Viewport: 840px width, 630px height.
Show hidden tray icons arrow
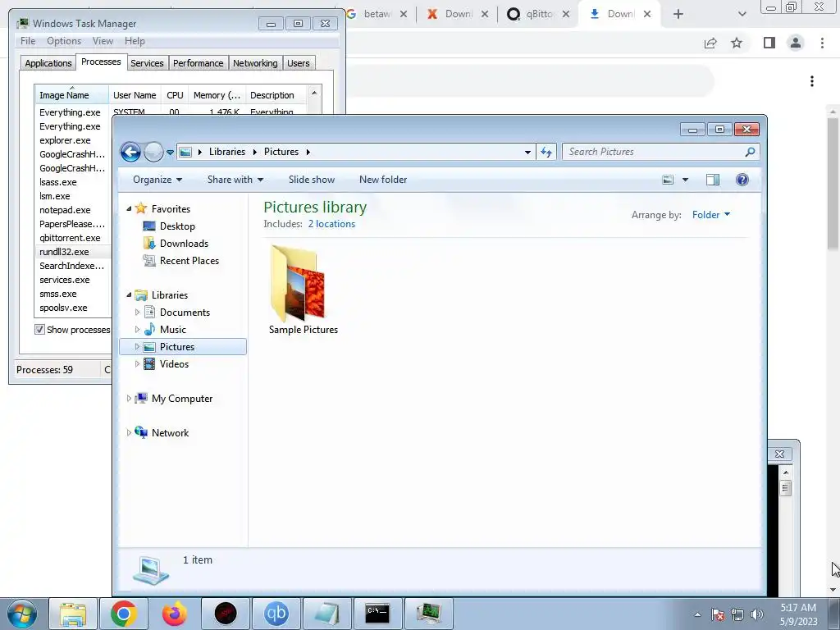(697, 614)
